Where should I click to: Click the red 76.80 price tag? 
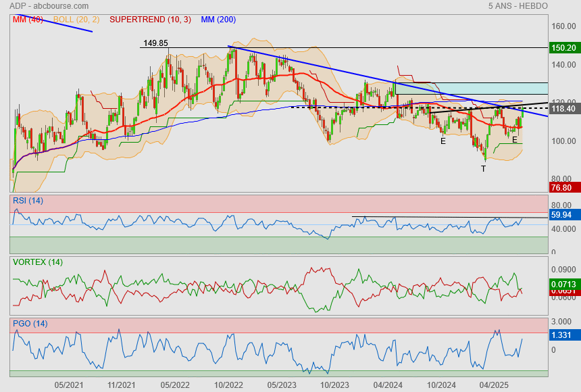pyautogui.click(x=565, y=188)
